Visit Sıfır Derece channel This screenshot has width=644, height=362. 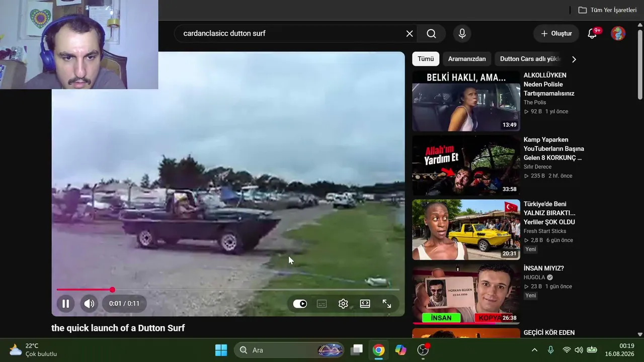tap(538, 167)
